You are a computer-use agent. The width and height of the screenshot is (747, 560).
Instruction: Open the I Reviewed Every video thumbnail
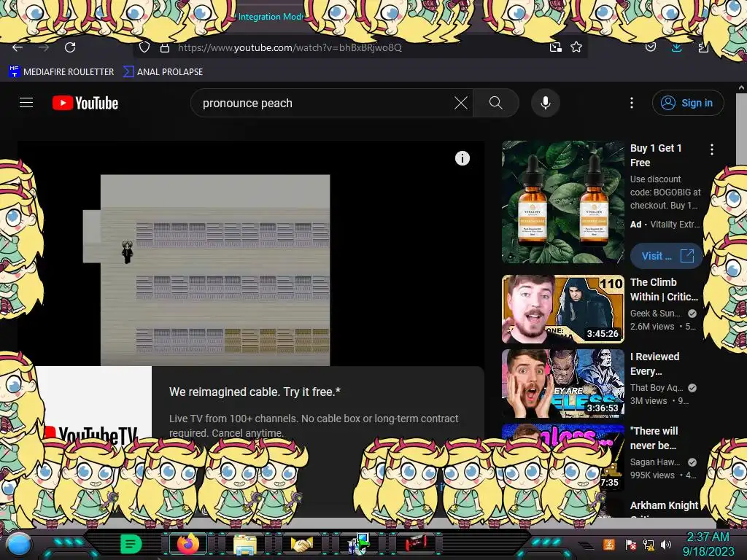click(562, 384)
